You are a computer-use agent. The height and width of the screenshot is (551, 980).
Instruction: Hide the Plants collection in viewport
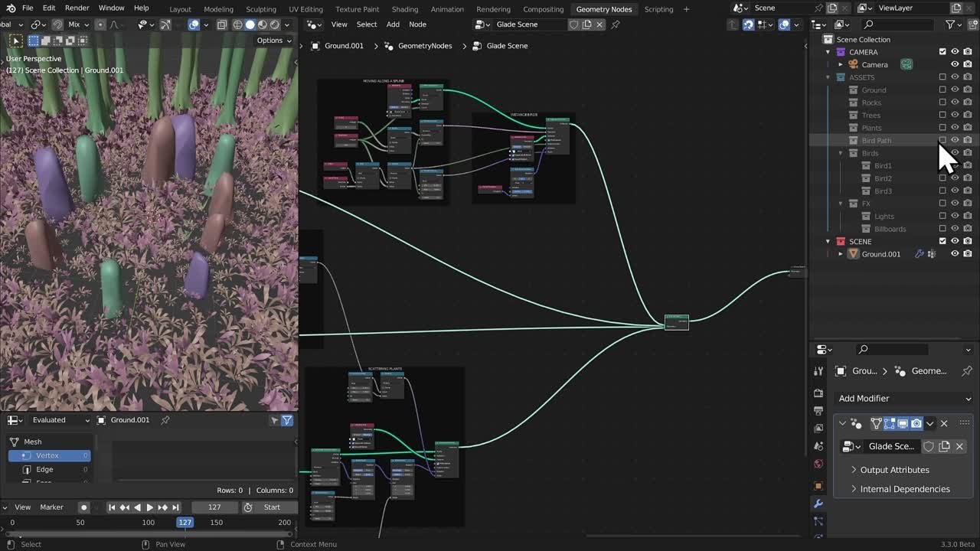(955, 128)
